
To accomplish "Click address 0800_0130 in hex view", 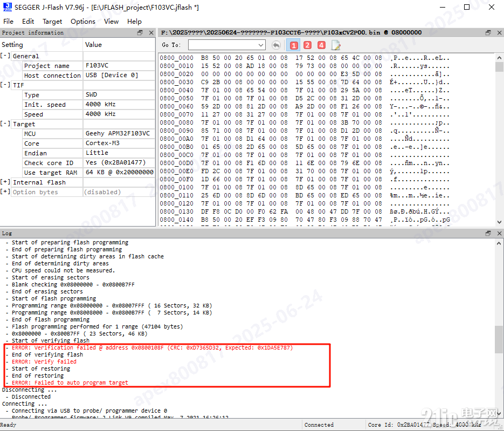I will [x=176, y=211].
